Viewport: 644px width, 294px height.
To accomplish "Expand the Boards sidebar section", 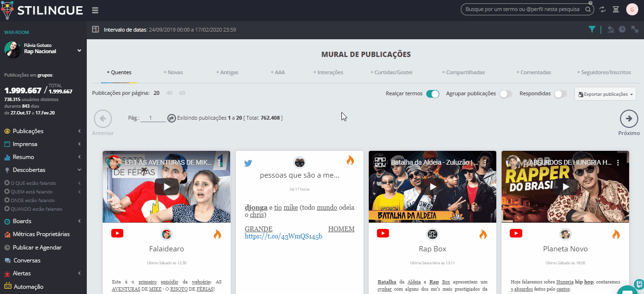I will (x=43, y=221).
